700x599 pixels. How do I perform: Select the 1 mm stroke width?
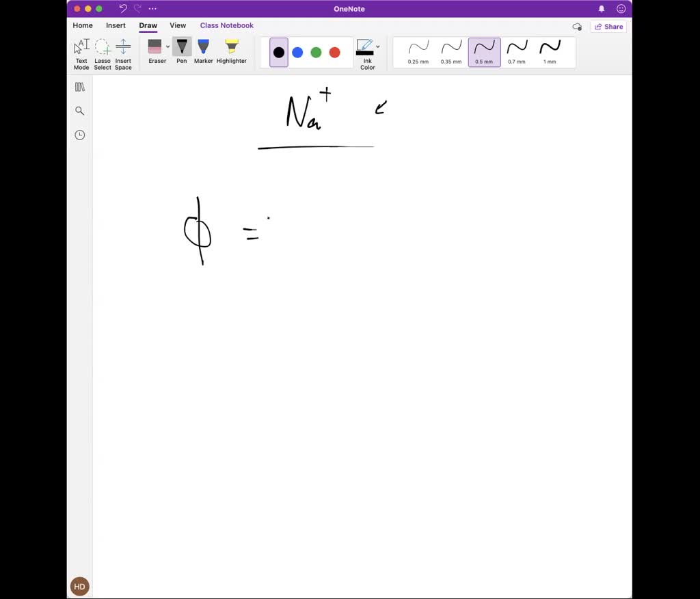coord(550,51)
